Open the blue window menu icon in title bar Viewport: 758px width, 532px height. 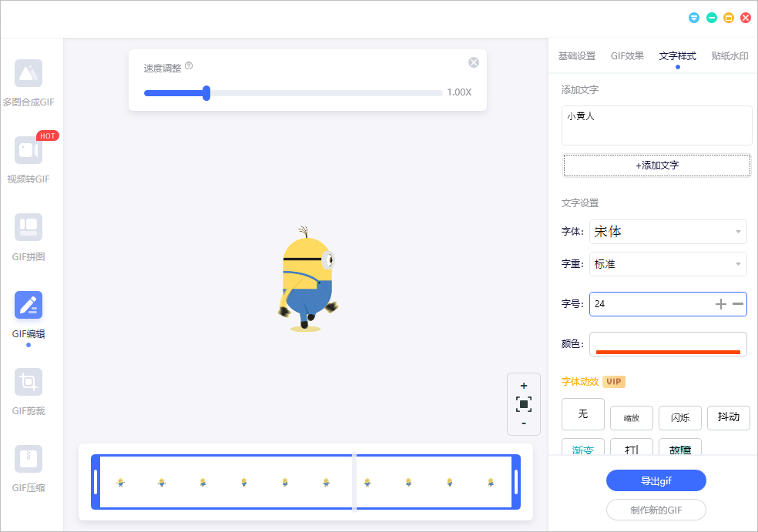coord(694,18)
